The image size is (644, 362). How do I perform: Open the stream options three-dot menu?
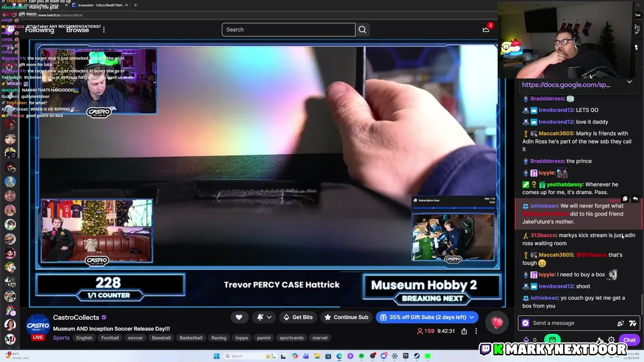(x=476, y=331)
